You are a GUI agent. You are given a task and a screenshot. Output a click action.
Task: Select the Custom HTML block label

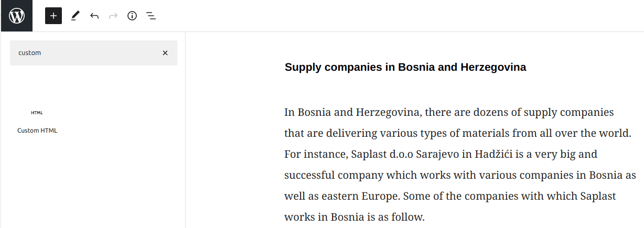point(37,131)
